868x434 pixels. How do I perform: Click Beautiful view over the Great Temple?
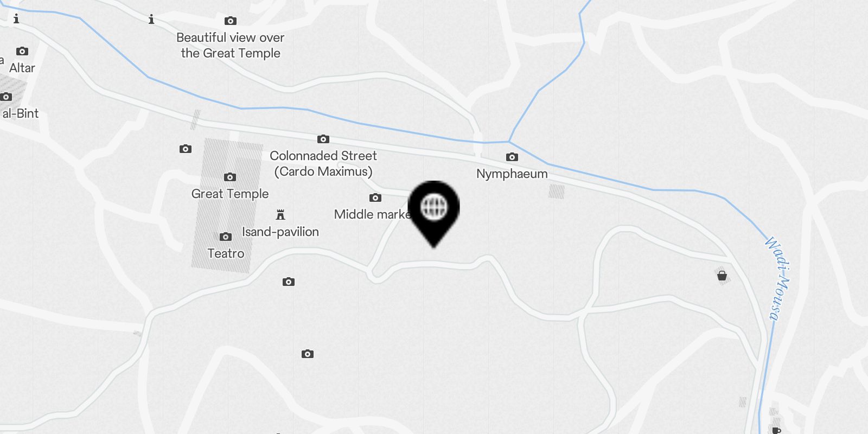(x=231, y=45)
